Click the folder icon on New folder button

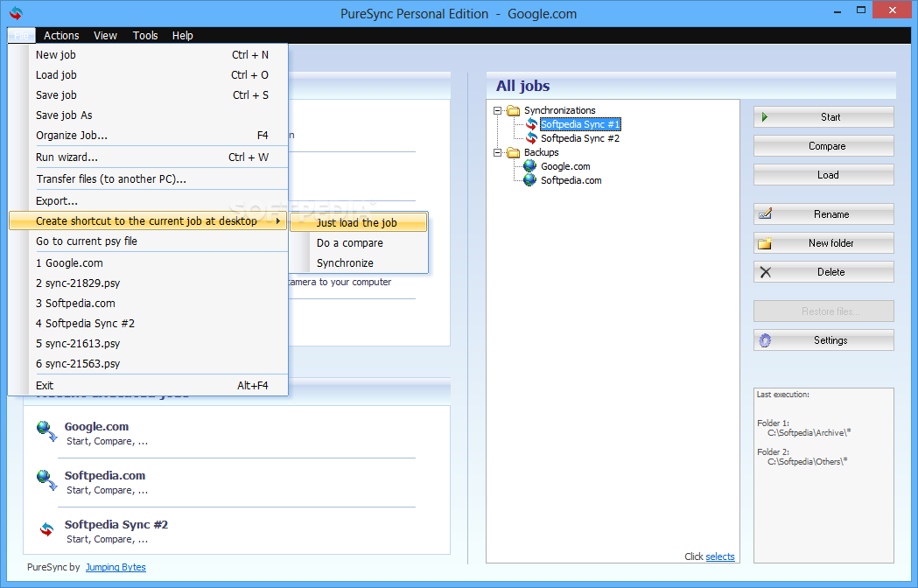(x=765, y=243)
